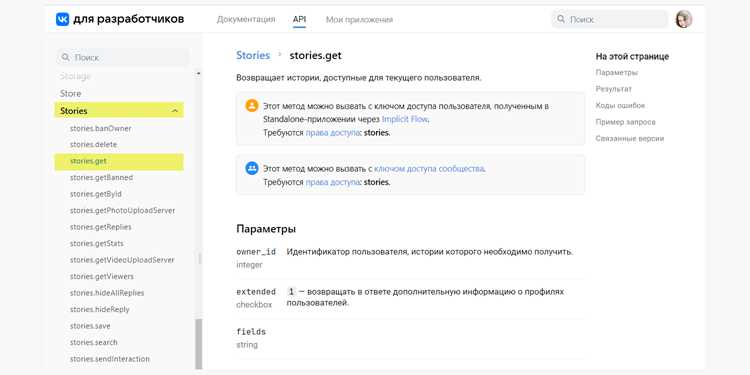This screenshot has height=375, width=750.
Task: Open stories.getVideoUploadServer method
Action: coord(122,260)
